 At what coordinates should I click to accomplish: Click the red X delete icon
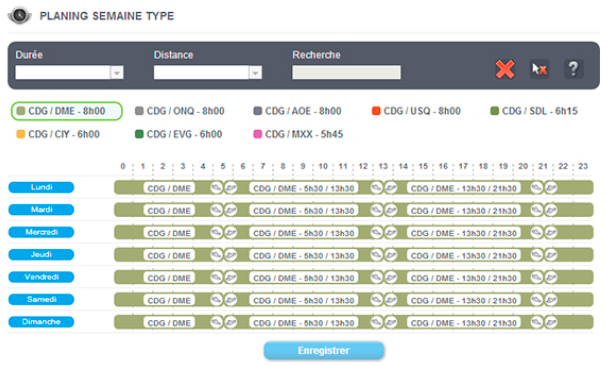click(505, 70)
